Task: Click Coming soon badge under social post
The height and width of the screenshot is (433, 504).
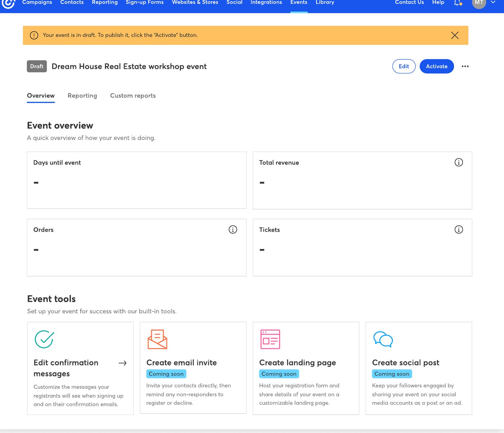Action: click(x=392, y=374)
